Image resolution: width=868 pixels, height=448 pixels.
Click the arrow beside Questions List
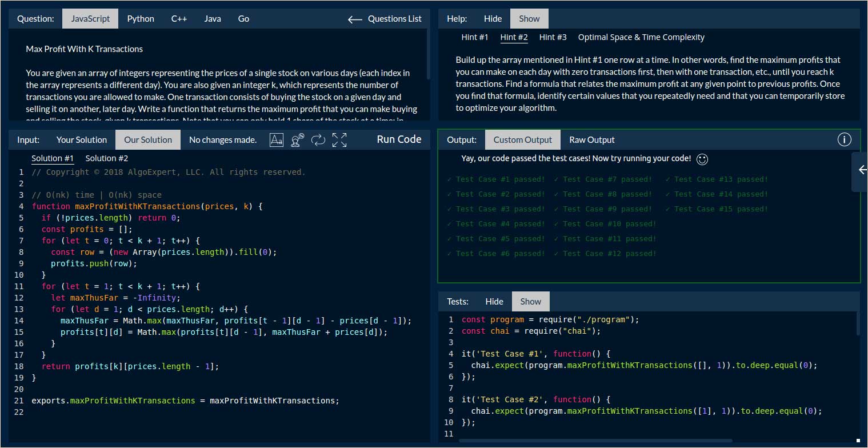[355, 19]
